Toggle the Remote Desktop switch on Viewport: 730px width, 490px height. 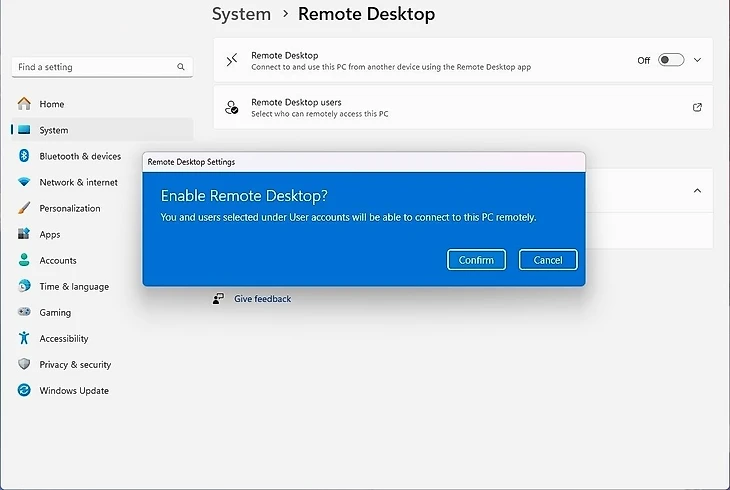point(671,60)
